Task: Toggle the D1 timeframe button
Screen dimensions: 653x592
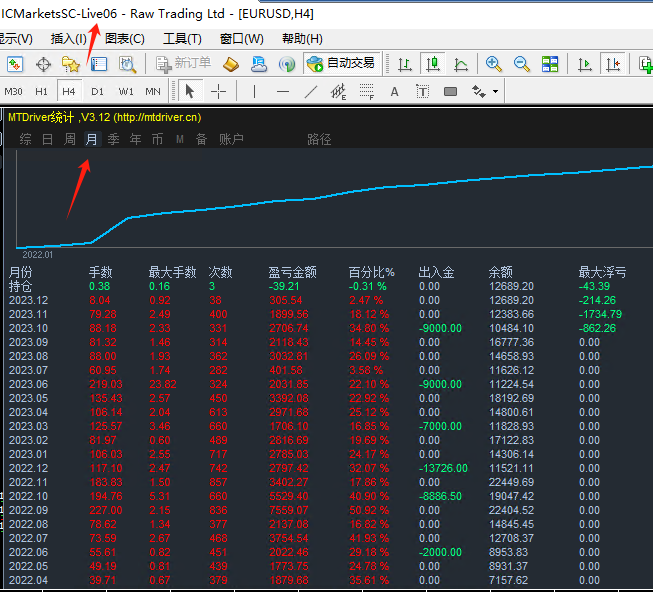Action: 97,91
